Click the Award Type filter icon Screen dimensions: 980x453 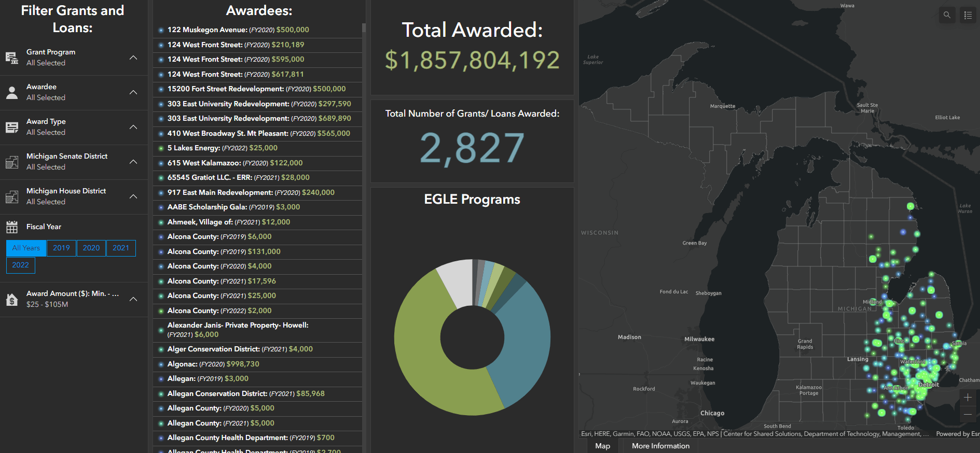click(12, 127)
